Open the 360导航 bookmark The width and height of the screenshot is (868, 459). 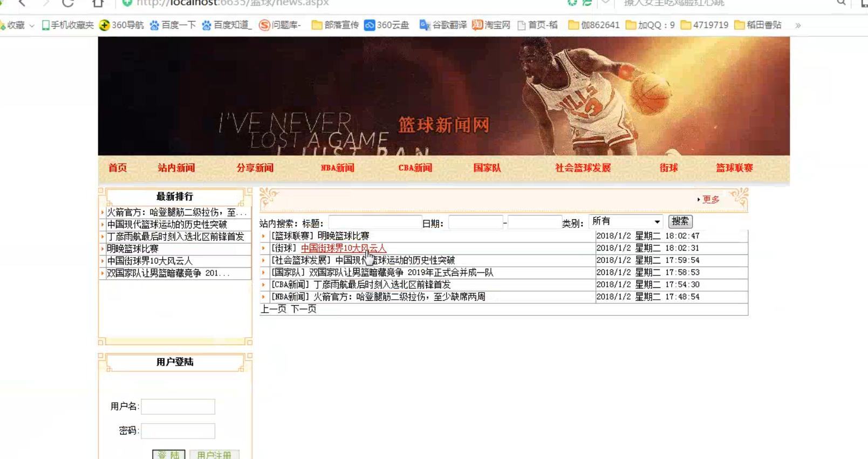click(x=121, y=25)
